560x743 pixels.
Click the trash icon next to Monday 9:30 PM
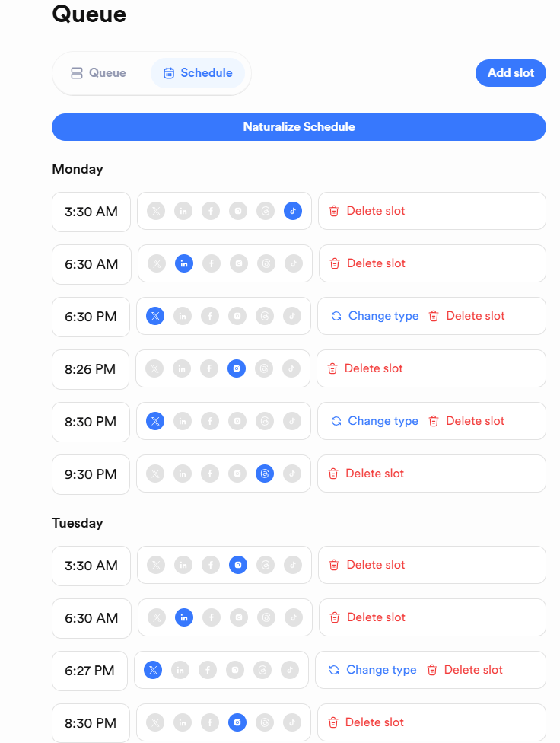click(334, 473)
